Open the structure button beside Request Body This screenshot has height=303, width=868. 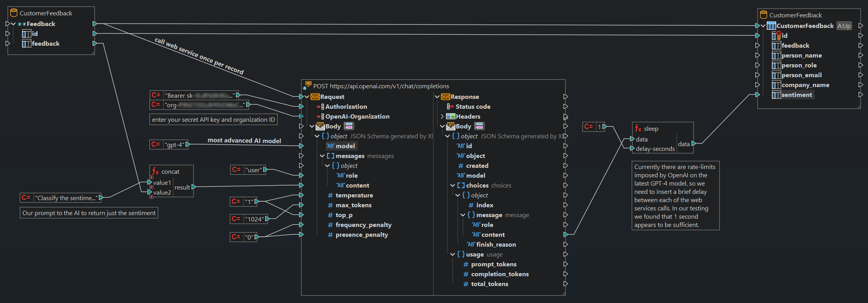coord(349,126)
